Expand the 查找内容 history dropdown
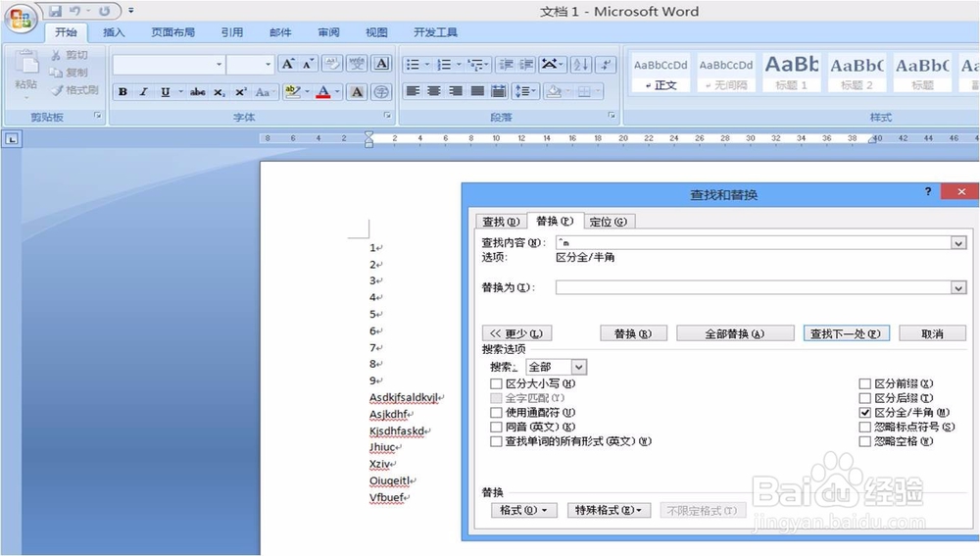980x556 pixels. [958, 242]
